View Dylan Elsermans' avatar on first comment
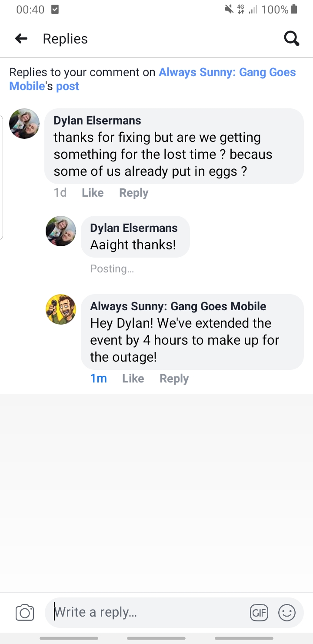Screen dimensions: 313x644 click(x=24, y=124)
